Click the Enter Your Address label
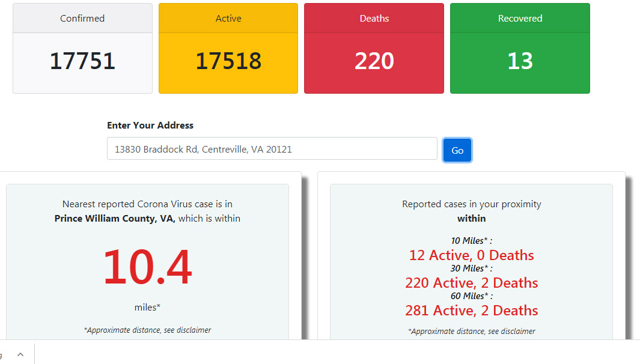This screenshot has width=640, height=364. pyautogui.click(x=150, y=126)
